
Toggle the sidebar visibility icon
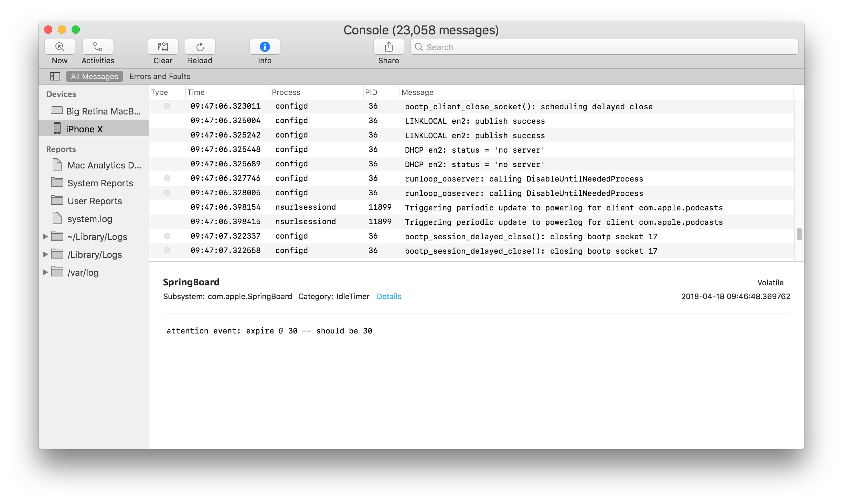click(x=55, y=76)
